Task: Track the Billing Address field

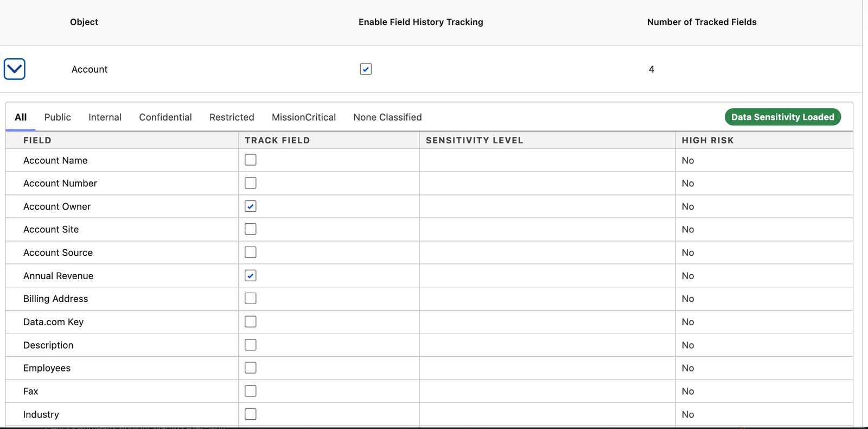Action: [251, 299]
